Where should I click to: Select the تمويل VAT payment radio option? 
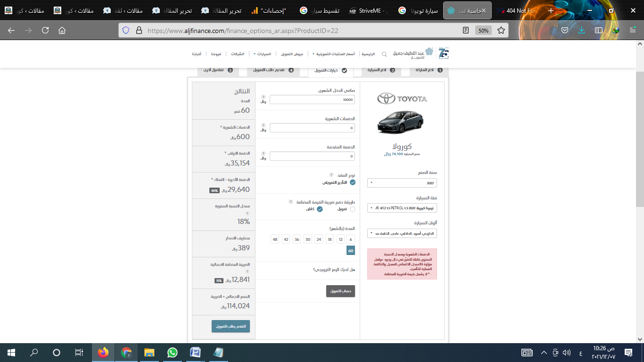pos(353,209)
